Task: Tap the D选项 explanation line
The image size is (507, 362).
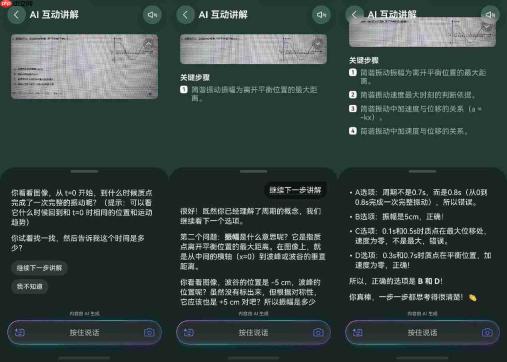Action: [420, 261]
